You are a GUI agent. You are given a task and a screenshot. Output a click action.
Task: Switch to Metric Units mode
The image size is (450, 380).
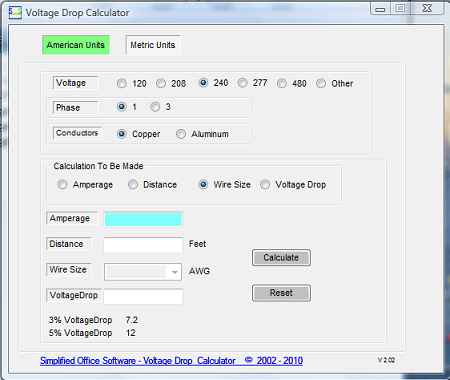pos(153,45)
